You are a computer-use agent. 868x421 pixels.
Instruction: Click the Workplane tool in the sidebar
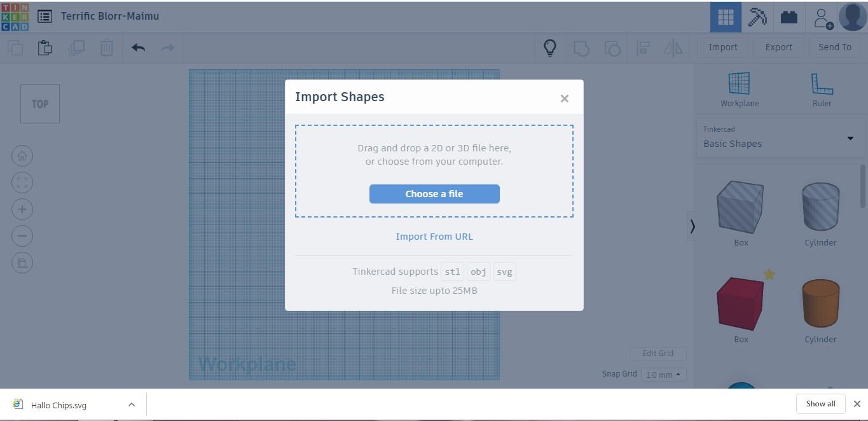click(739, 88)
